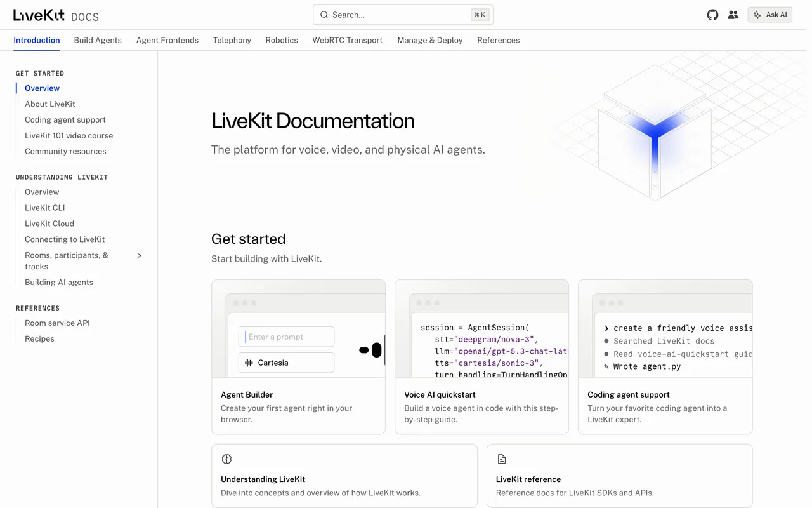Open Room service API reference
Viewport: 812px width, 508px height.
(x=57, y=323)
